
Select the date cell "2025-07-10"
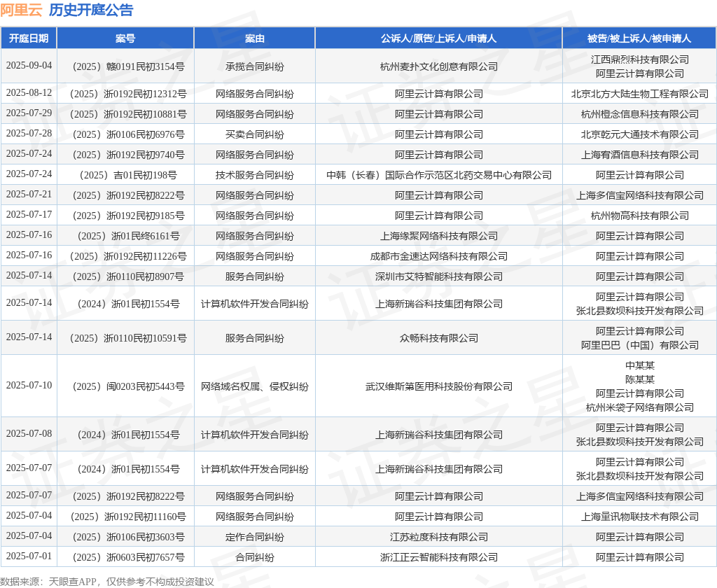pyautogui.click(x=29, y=386)
